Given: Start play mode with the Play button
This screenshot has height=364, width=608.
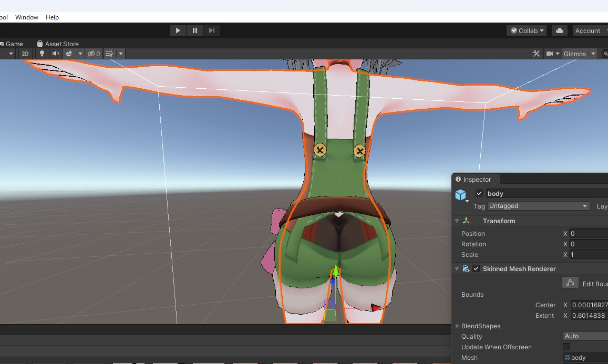Looking at the screenshot, I should (178, 30).
